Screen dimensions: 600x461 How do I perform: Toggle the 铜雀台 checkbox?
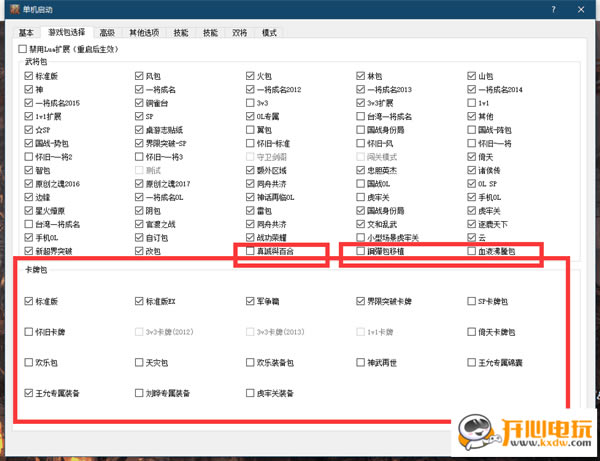tap(140, 102)
